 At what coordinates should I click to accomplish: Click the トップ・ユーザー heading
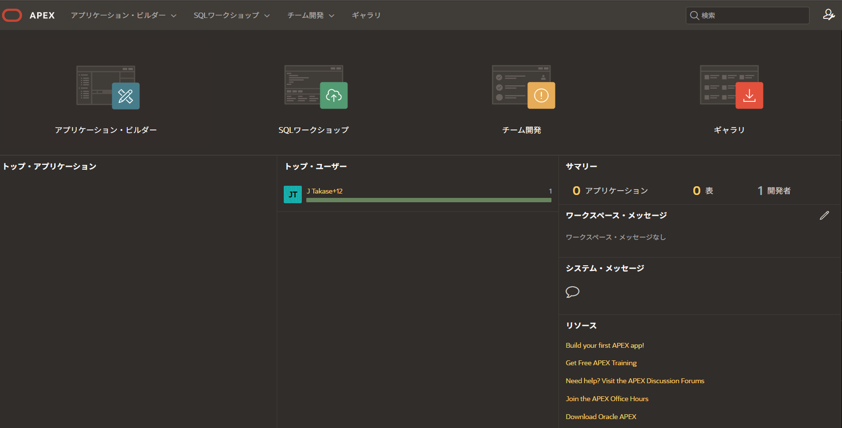coord(316,166)
